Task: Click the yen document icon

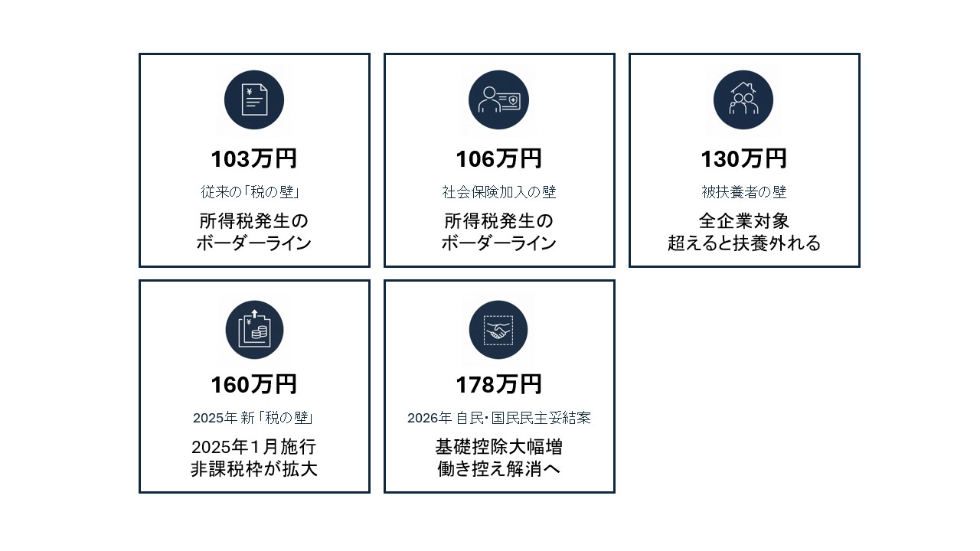Action: coord(254,100)
